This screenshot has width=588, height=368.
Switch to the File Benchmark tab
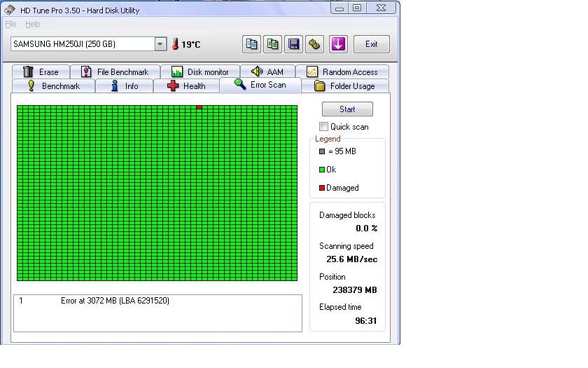115,71
